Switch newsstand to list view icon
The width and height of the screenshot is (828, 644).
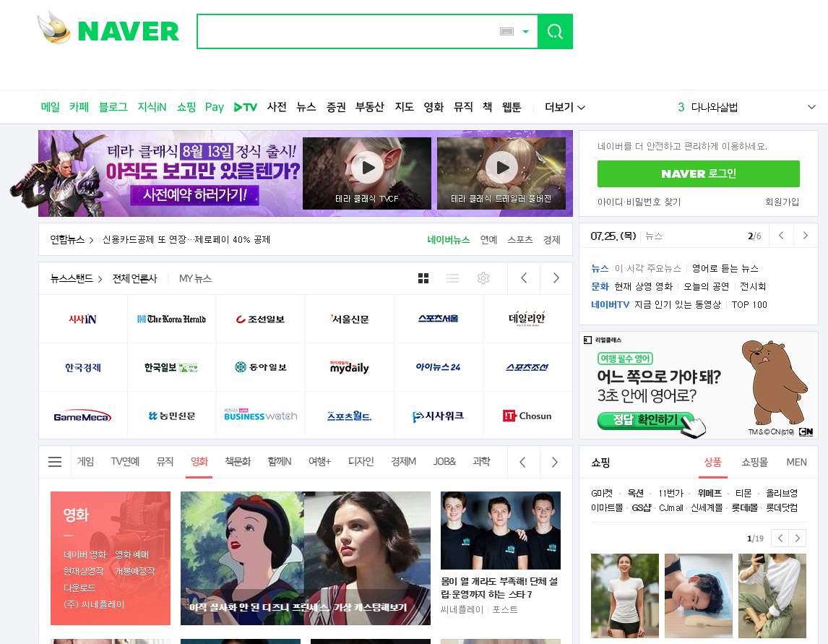[452, 278]
